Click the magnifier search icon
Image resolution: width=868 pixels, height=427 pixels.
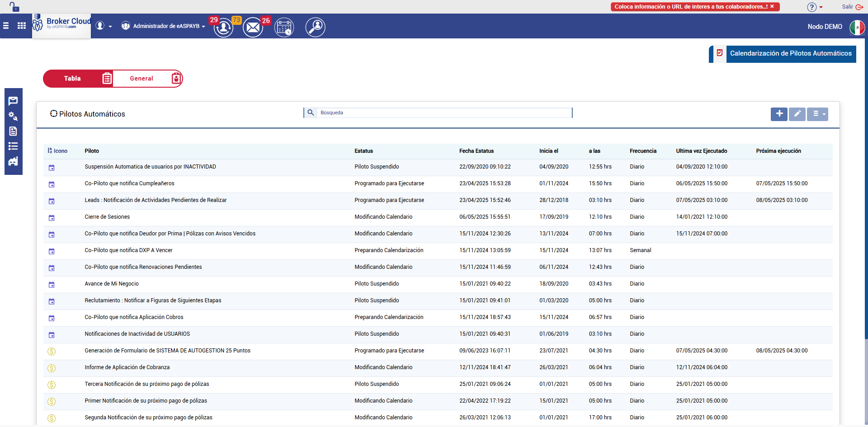coord(311,113)
